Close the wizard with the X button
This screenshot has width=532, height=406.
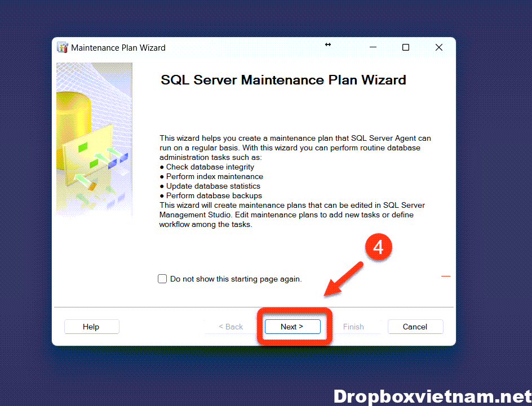(x=439, y=48)
